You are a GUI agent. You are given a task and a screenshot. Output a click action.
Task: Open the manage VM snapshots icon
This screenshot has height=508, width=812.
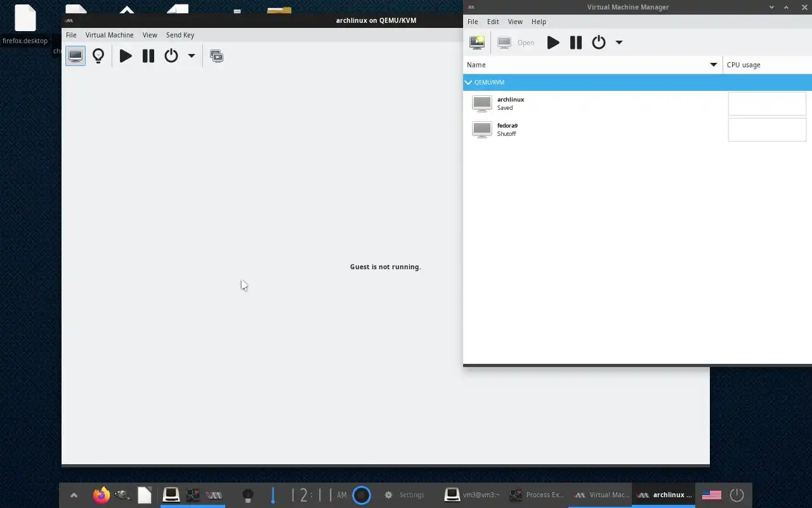(x=216, y=56)
